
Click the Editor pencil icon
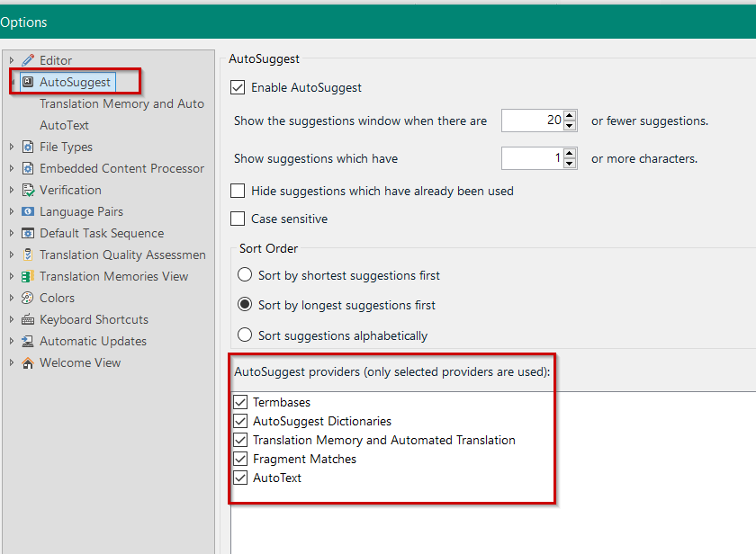(28, 60)
